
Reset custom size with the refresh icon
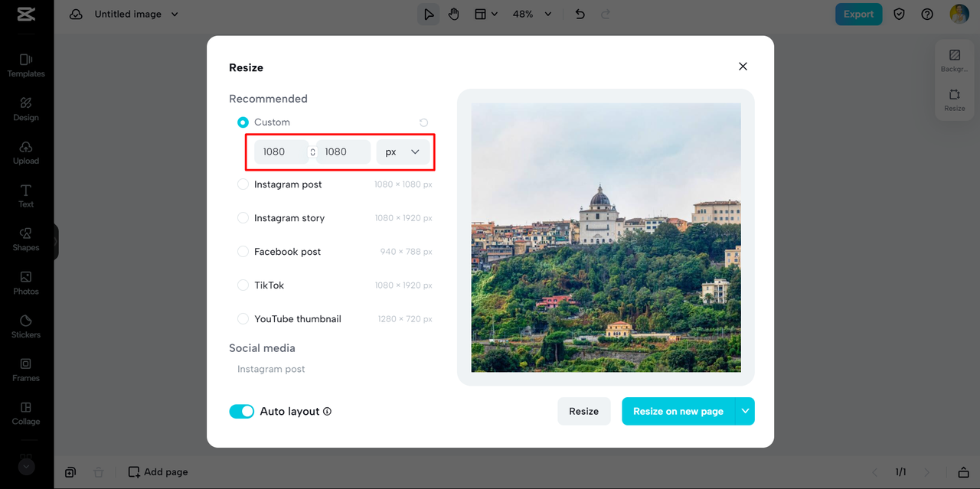(x=423, y=122)
